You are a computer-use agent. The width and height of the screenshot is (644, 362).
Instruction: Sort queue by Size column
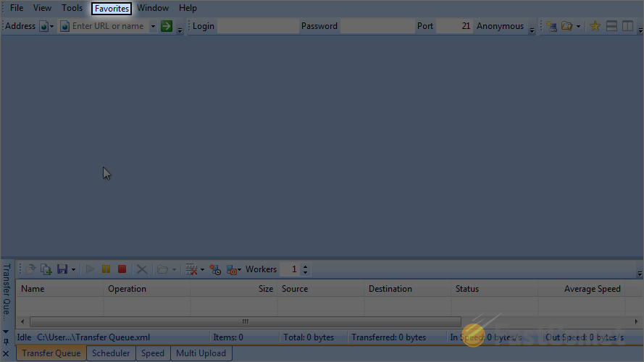pos(234,289)
